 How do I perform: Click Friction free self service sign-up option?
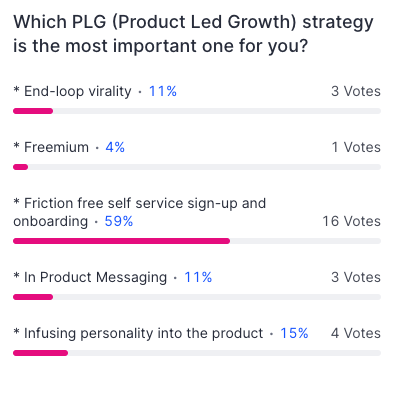point(140,212)
